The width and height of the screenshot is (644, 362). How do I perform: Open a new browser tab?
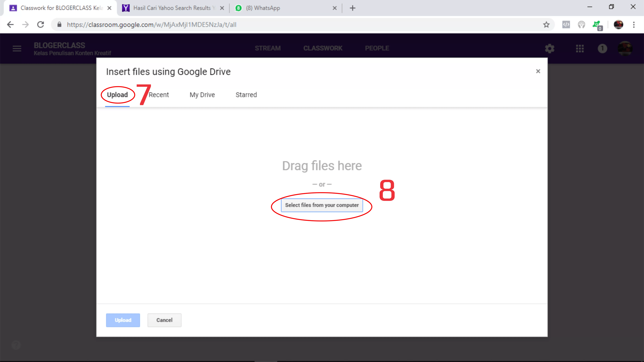click(353, 8)
